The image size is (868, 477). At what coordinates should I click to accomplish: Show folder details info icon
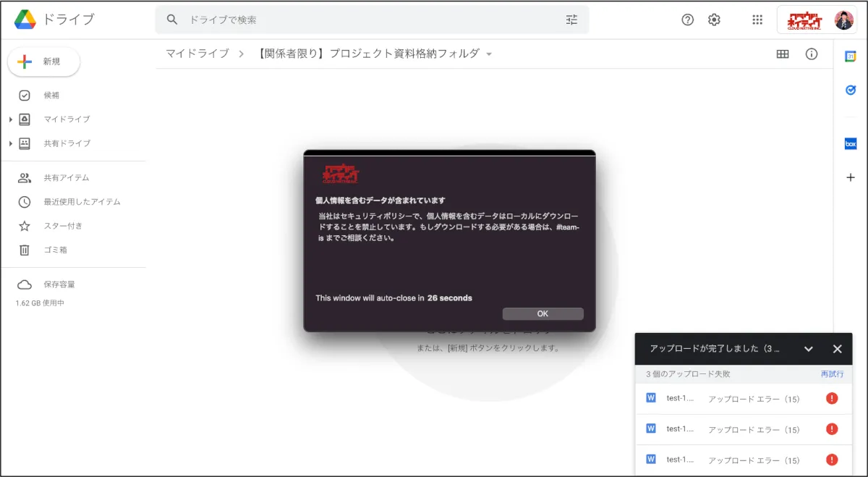[x=812, y=54]
